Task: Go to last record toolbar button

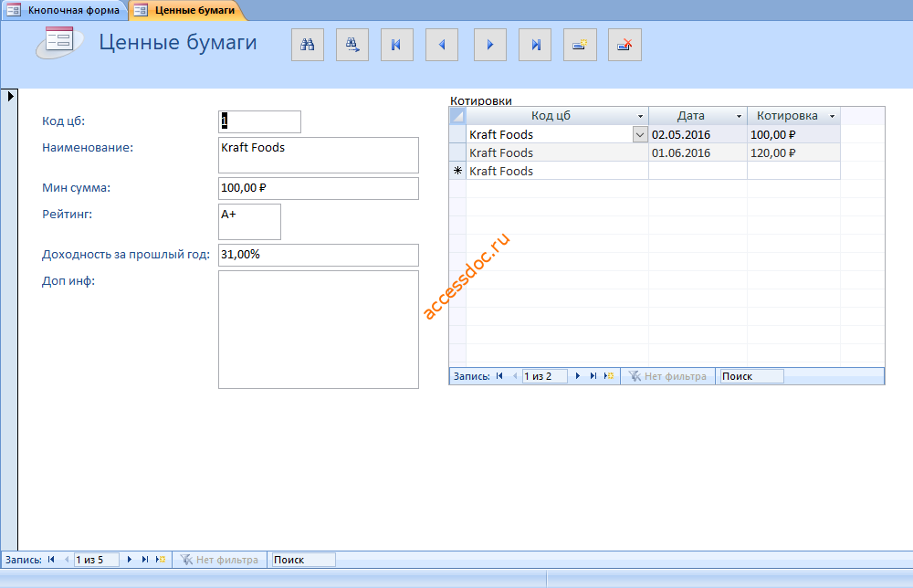Action: point(535,45)
